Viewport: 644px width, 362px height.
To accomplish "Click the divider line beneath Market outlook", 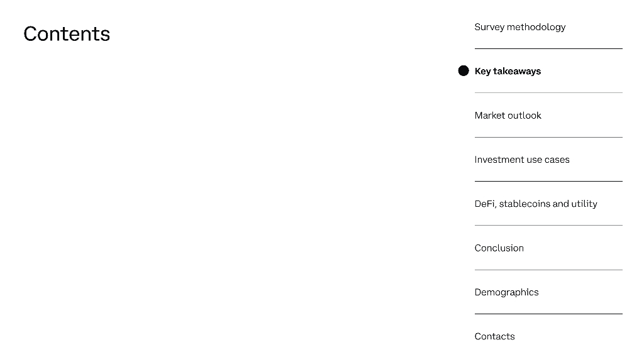I will point(548,137).
